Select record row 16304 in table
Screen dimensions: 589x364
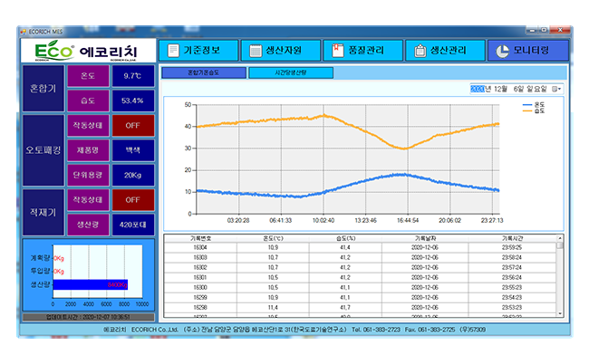200,246
